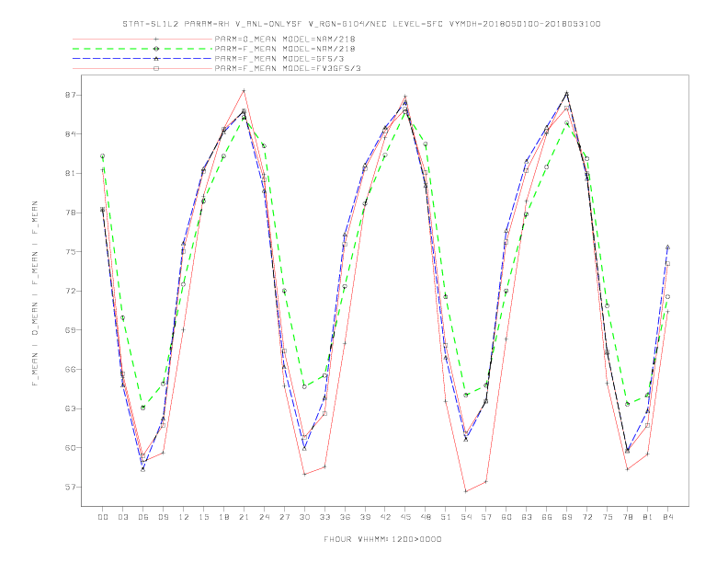Screen dimensions: 728x563
Task: Click the x-axis forecast hour label 66
Action: click(547, 517)
